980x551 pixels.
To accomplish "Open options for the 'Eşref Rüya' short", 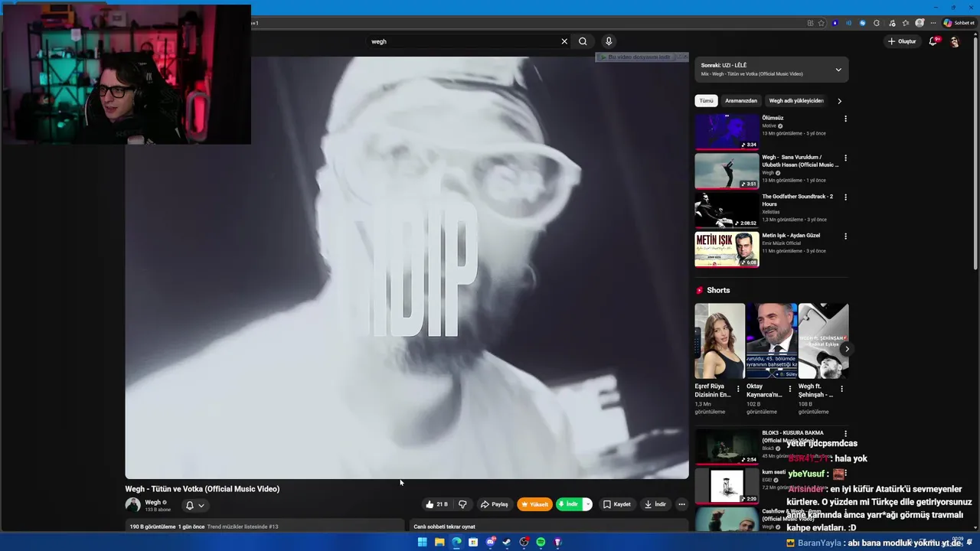I will pos(738,389).
